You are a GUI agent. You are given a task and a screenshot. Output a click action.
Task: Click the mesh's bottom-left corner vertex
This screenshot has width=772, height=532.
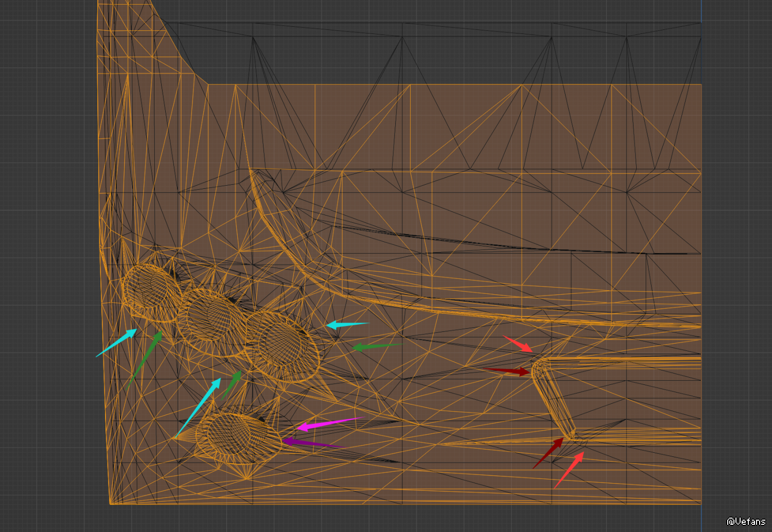110,504
